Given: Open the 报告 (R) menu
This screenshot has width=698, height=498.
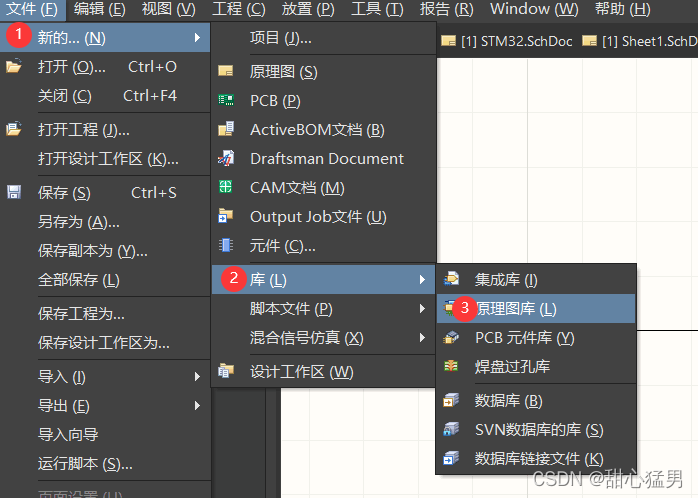Looking at the screenshot, I should [446, 9].
